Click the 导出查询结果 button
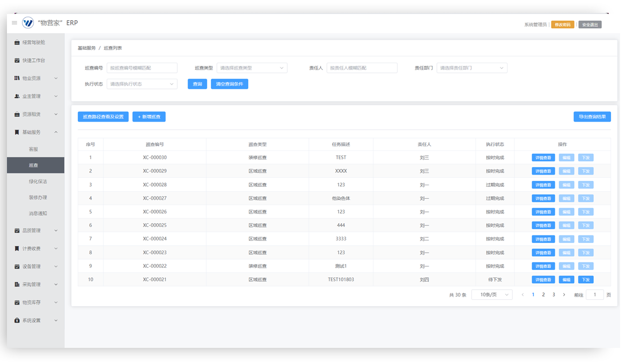 coord(592,117)
